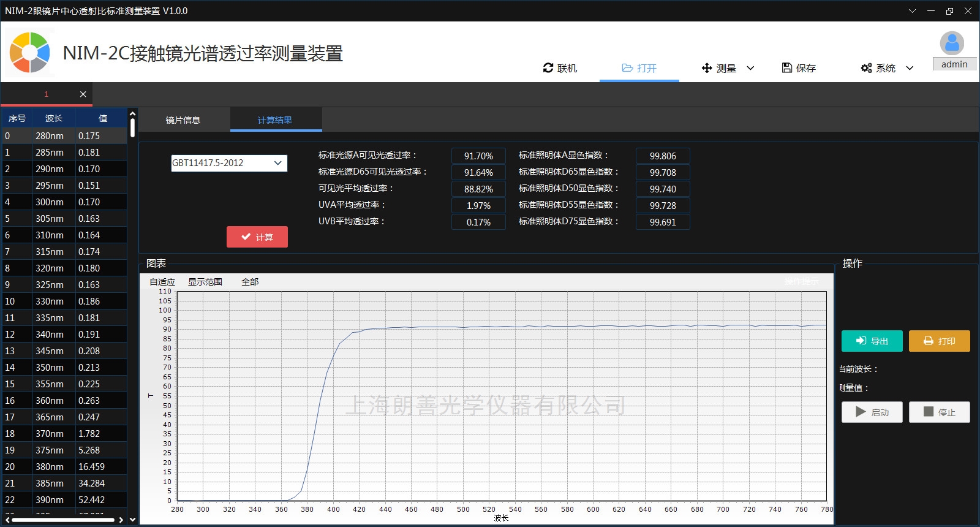This screenshot has height=527, width=980.
Task: Open file via 打开 folder icon
Action: [x=627, y=68]
